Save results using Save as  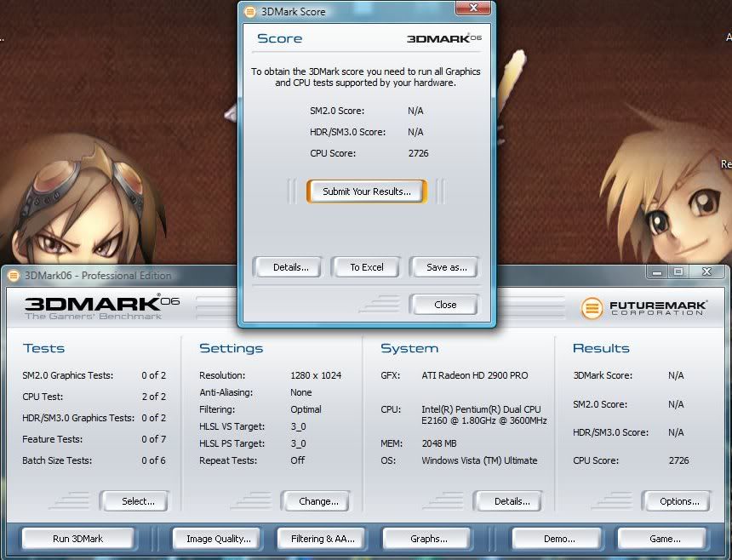pos(444,266)
